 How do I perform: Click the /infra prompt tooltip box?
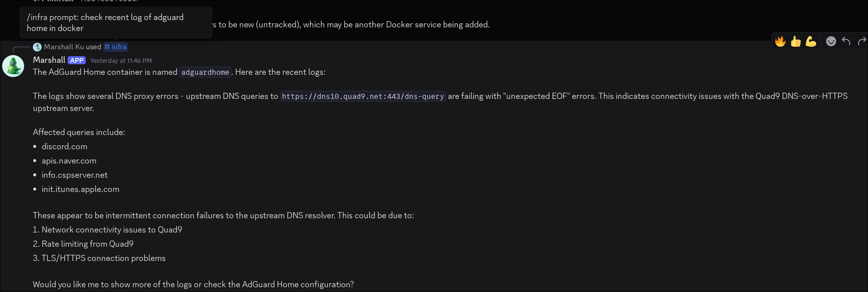(115, 23)
